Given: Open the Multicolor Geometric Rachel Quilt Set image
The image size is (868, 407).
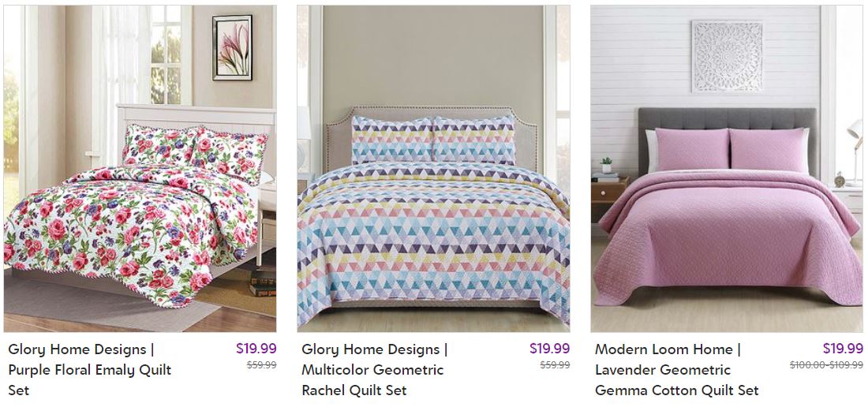Looking at the screenshot, I should (x=433, y=169).
